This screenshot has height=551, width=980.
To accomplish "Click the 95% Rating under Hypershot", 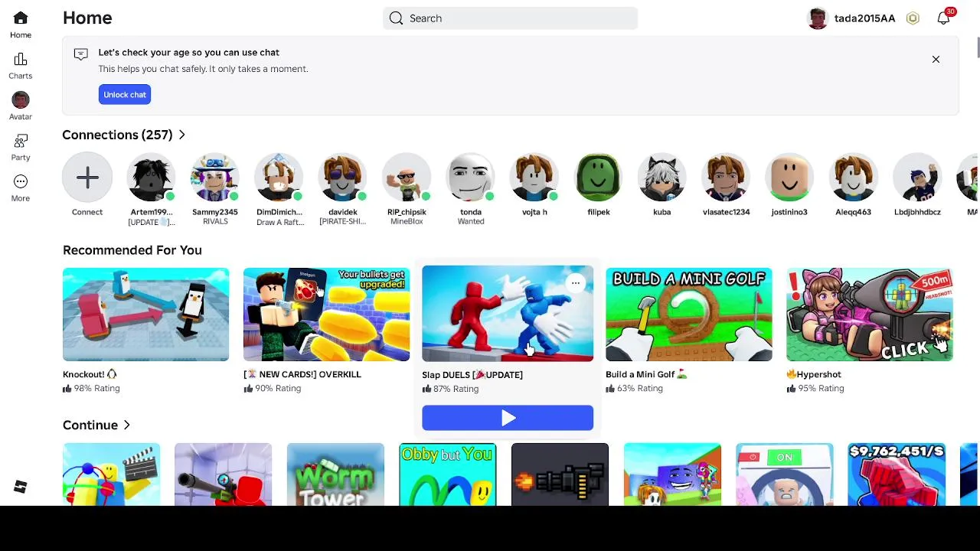I will [815, 389].
